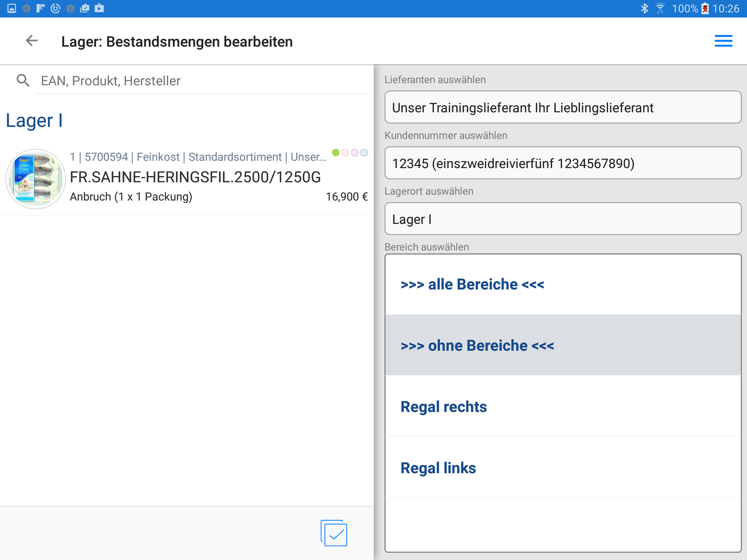Select ">>> alle Bereiche <<<" option

[x=562, y=284]
